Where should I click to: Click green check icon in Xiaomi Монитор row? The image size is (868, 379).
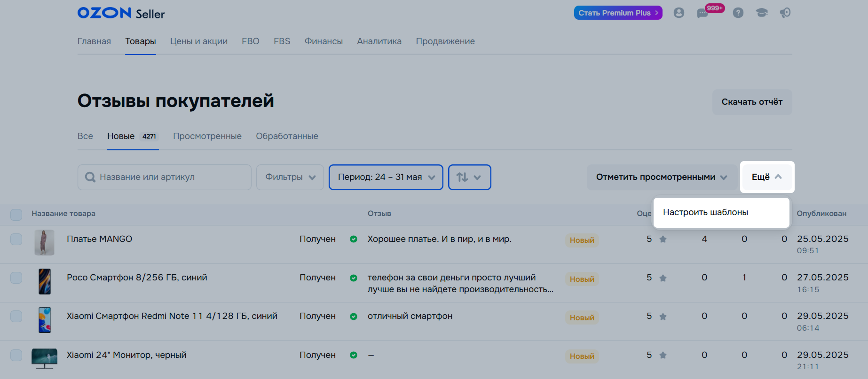pos(354,355)
